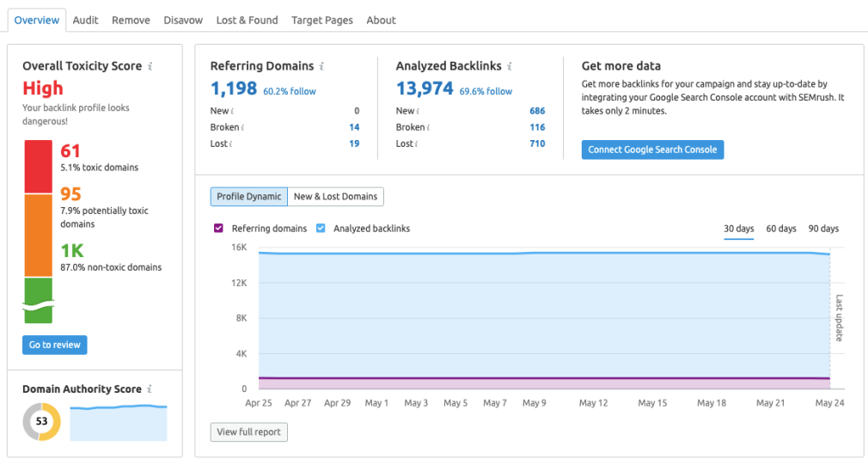
Task: Click the View full report button
Action: coord(248,431)
